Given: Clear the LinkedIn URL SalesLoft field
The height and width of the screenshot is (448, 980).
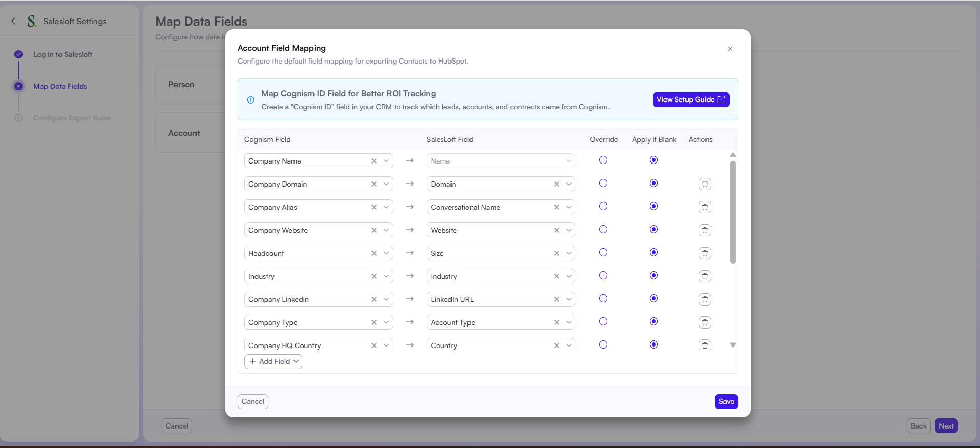Looking at the screenshot, I should pos(557,299).
